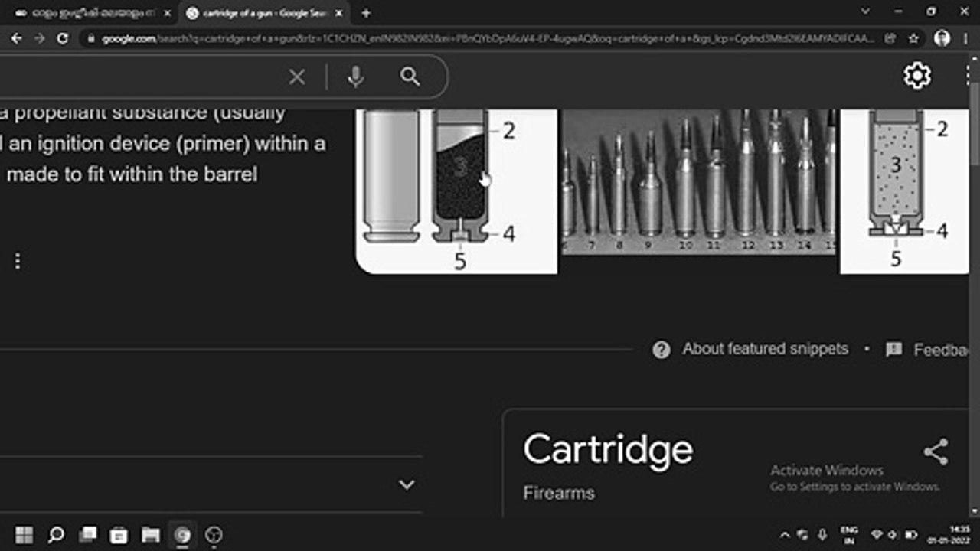This screenshot has height=551, width=980.
Task: Open a new browser tab
Action: [x=366, y=13]
